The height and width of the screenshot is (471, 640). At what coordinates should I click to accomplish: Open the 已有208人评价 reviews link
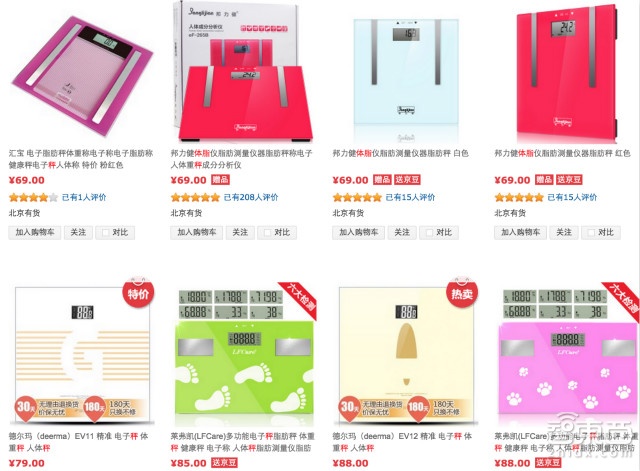251,198
